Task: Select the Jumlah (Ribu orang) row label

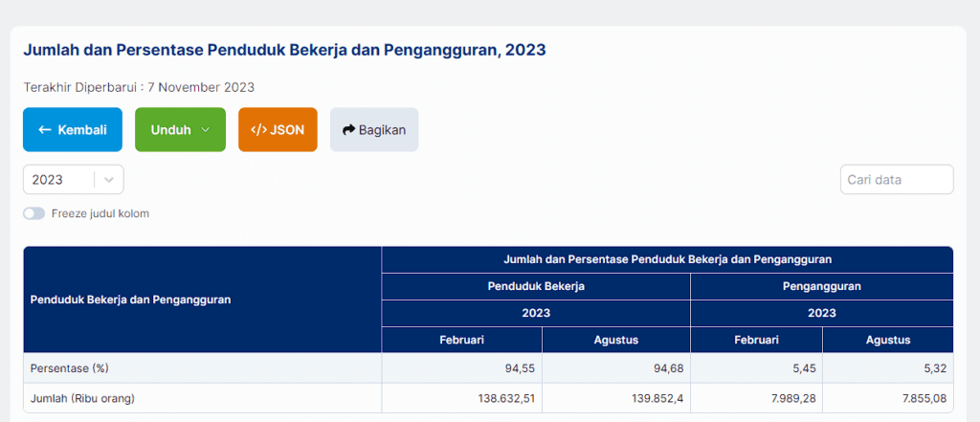Action: (82, 398)
